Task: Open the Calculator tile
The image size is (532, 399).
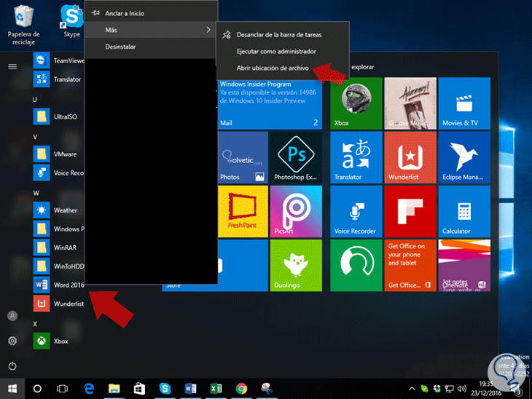Action: pos(464,211)
